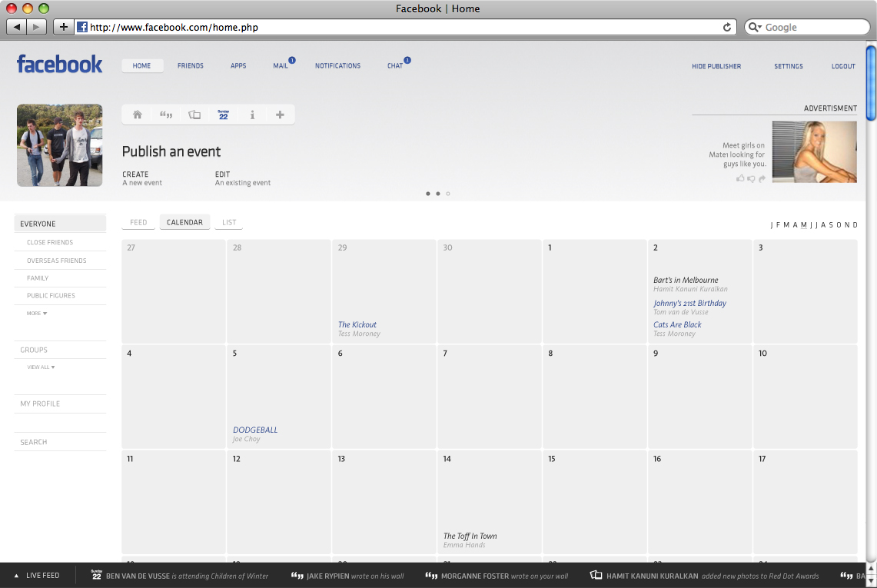Click the browser forward button
877x588 pixels.
point(36,27)
